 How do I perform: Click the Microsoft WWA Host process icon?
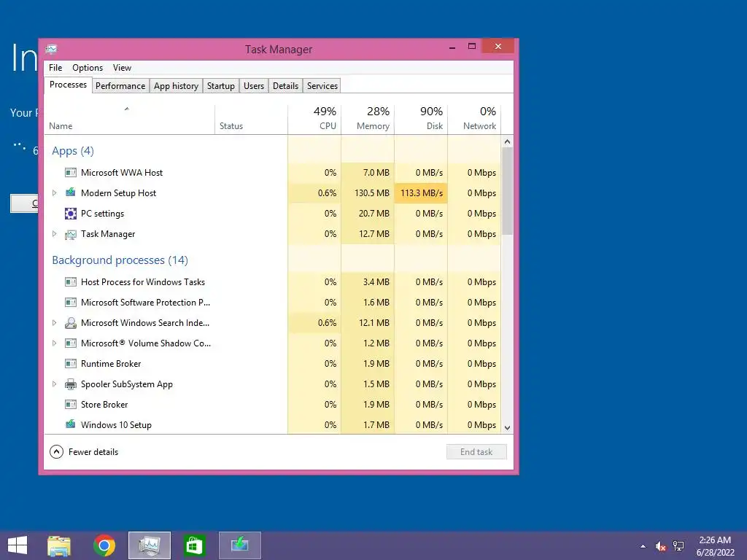point(71,172)
